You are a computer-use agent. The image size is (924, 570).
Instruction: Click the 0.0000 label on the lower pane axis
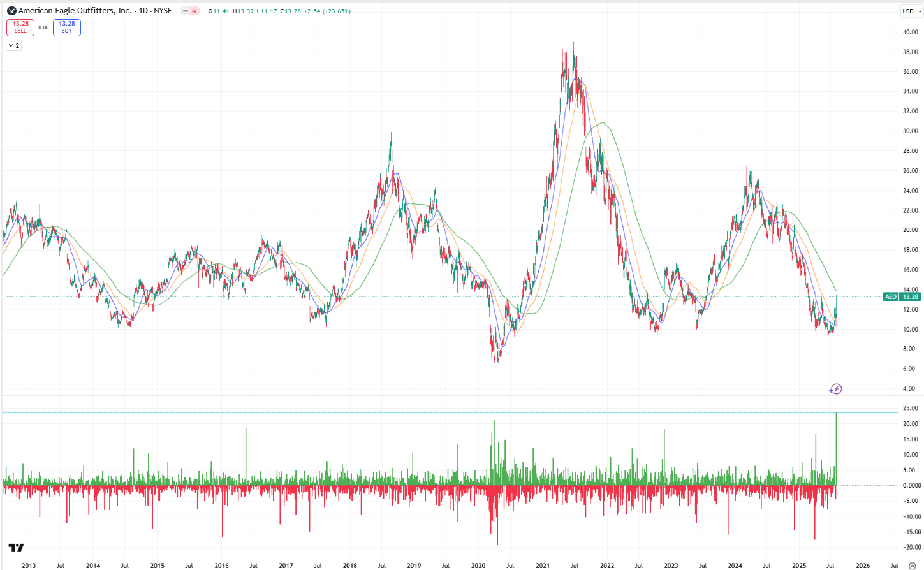[912, 485]
